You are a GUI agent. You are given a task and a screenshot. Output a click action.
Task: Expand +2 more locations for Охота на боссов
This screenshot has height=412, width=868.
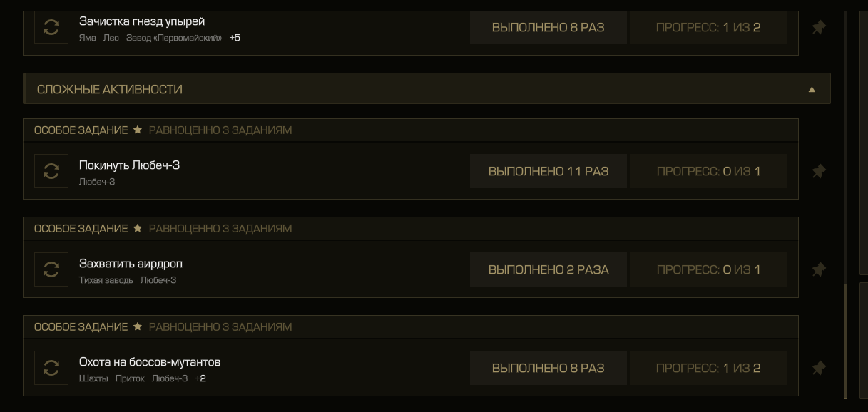click(200, 378)
